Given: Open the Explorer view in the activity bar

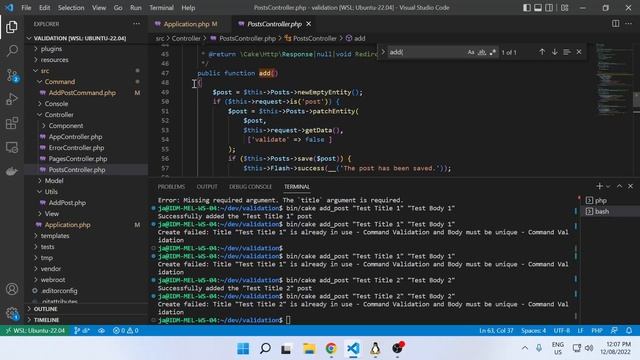Looking at the screenshot, I should coord(12,27).
